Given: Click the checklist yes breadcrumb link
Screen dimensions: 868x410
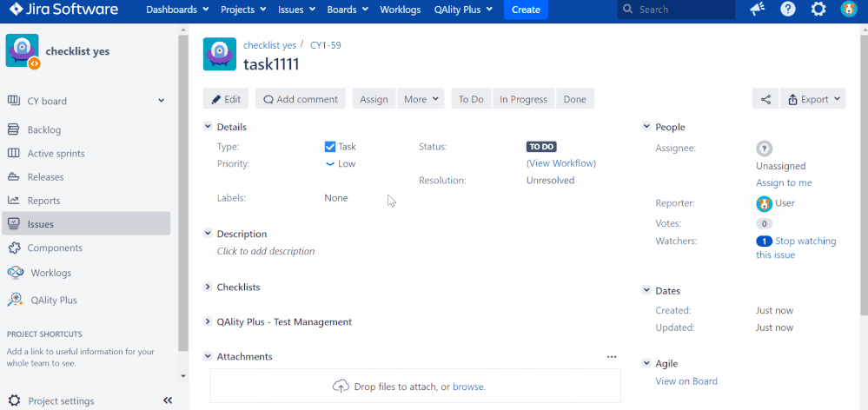Looking at the screenshot, I should [269, 45].
